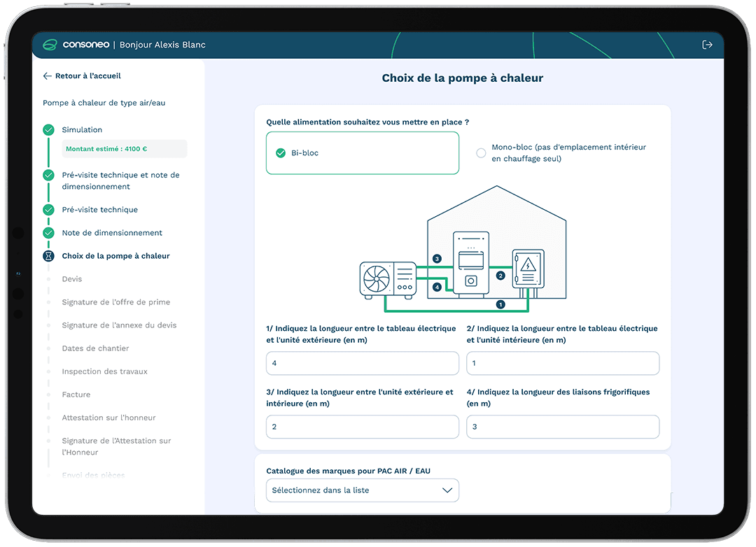The image size is (756, 547).
Task: Select the Mono-bloc radio option
Action: click(481, 153)
